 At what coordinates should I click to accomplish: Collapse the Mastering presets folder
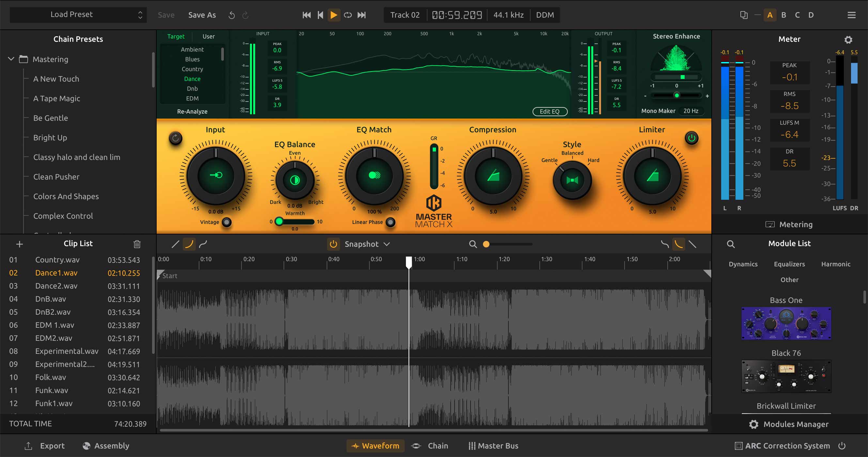tap(11, 59)
